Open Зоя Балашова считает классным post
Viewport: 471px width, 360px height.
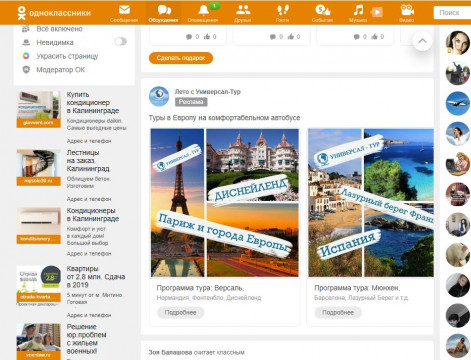click(197, 352)
